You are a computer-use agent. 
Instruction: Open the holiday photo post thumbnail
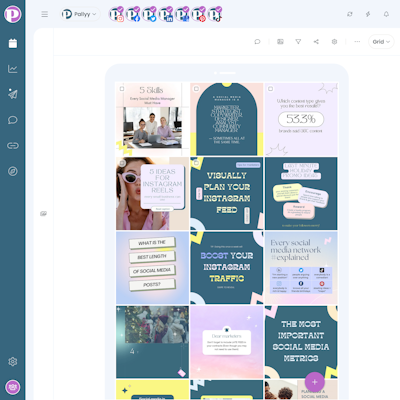click(x=152, y=342)
